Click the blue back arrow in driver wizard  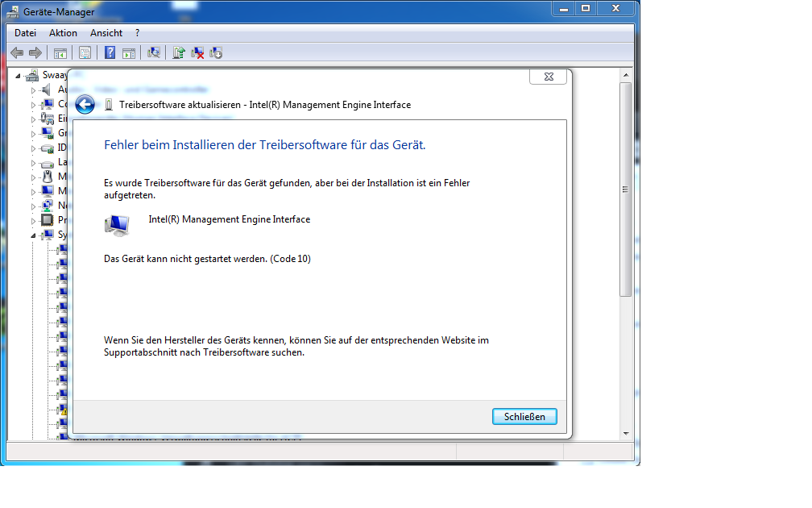85,105
